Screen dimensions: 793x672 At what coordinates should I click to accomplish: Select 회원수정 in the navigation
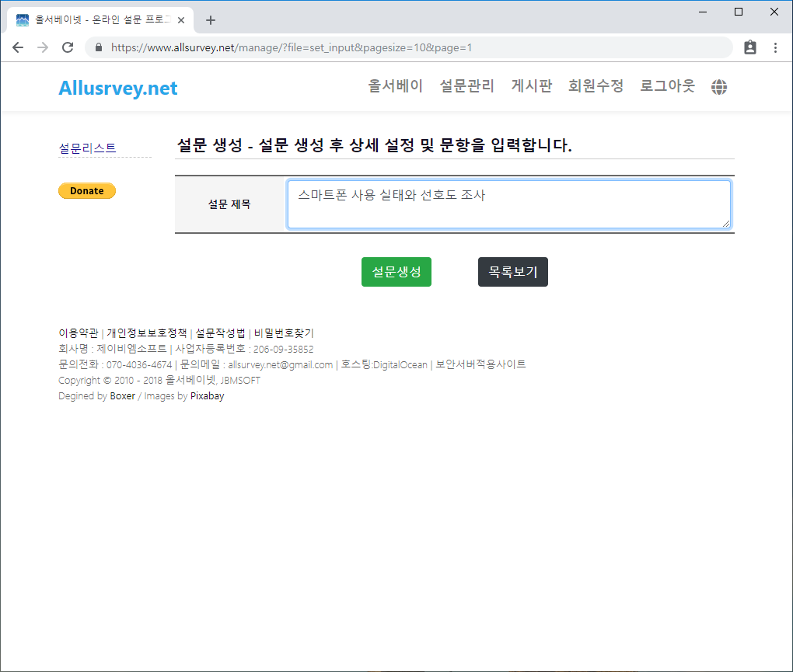[x=596, y=86]
